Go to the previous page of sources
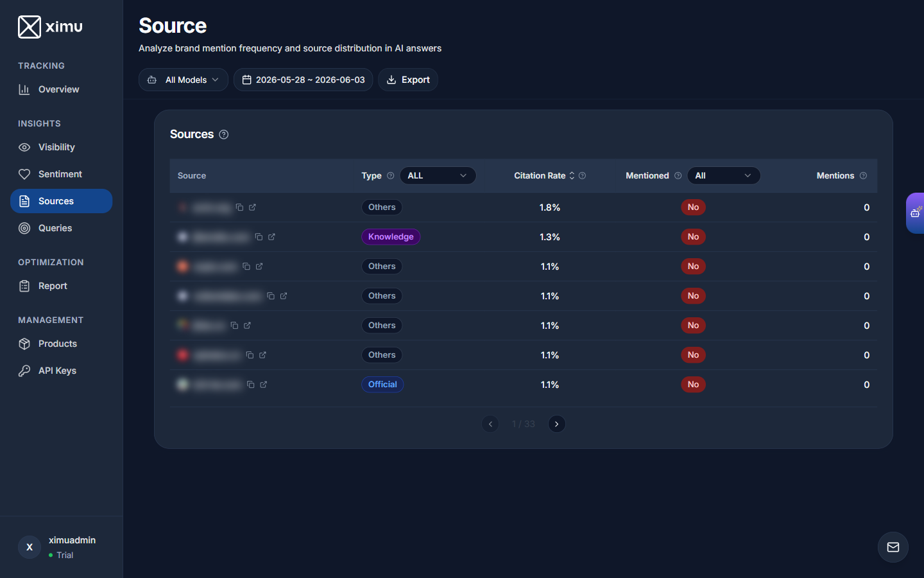The width and height of the screenshot is (924, 578). 490,424
